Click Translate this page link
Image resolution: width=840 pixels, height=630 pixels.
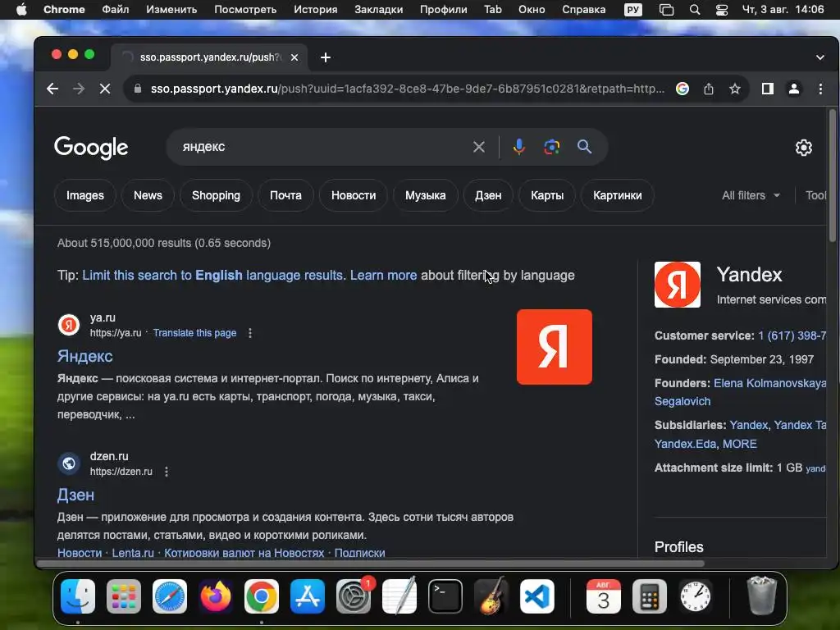tap(194, 333)
